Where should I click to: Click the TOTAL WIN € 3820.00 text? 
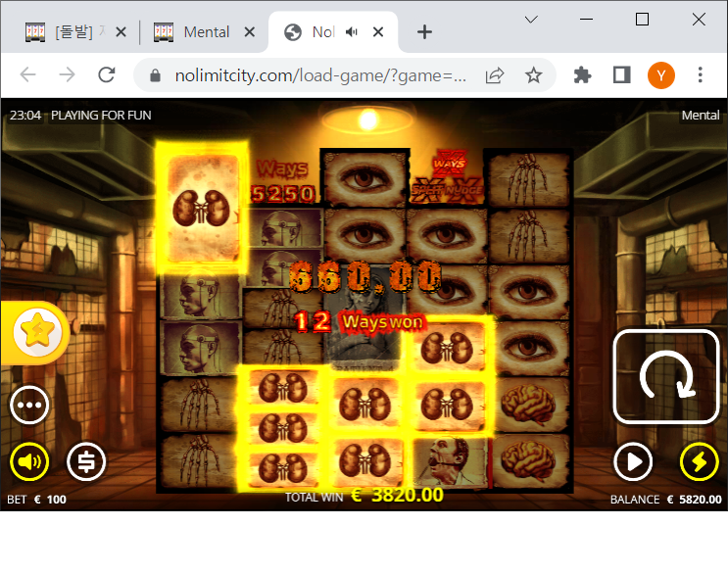(x=364, y=496)
